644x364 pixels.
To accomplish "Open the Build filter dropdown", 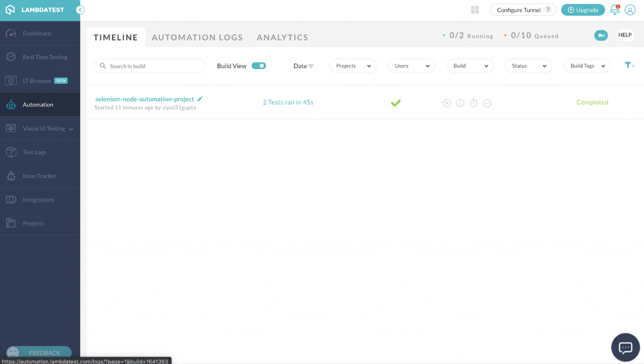I will 470,65.
